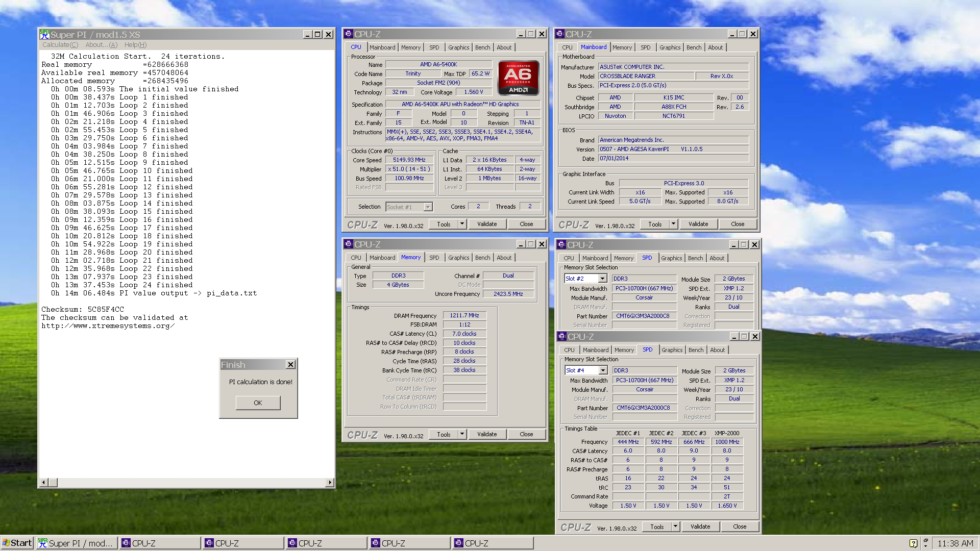Click the Super PI horizontal scrollbar right arrow

330,483
